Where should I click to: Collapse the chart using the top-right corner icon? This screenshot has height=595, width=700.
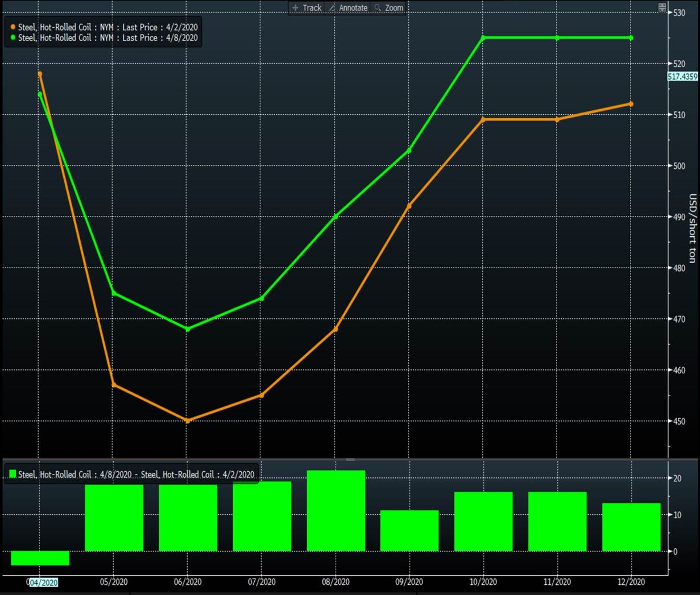tap(662, 7)
